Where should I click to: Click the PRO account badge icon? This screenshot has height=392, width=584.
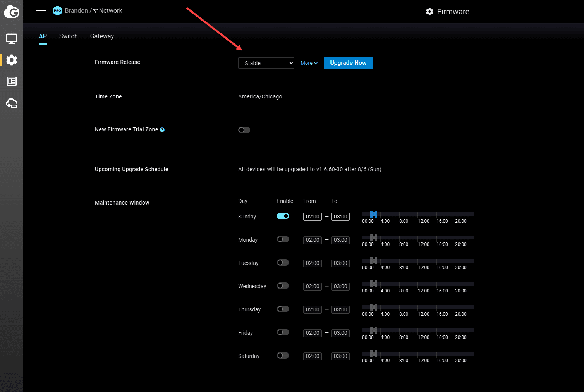pyautogui.click(x=57, y=11)
